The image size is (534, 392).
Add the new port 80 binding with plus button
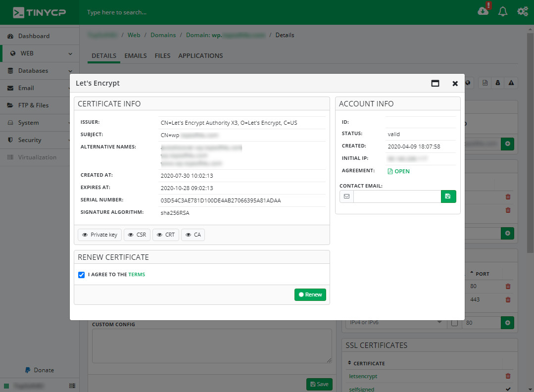507,323
